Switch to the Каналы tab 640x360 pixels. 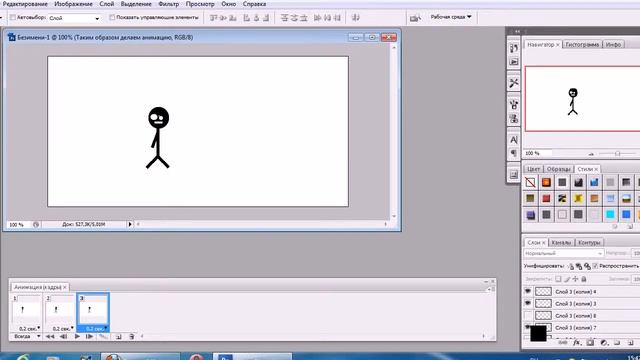[561, 242]
